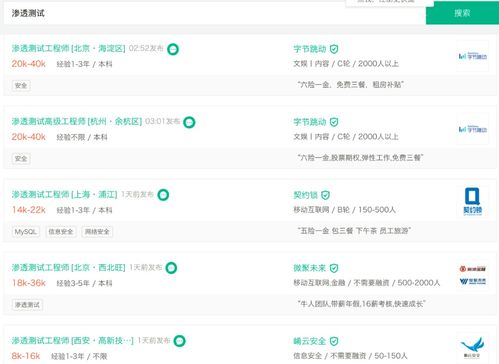Click 20k-40k salary in 余杭区 listing

[x=29, y=137]
